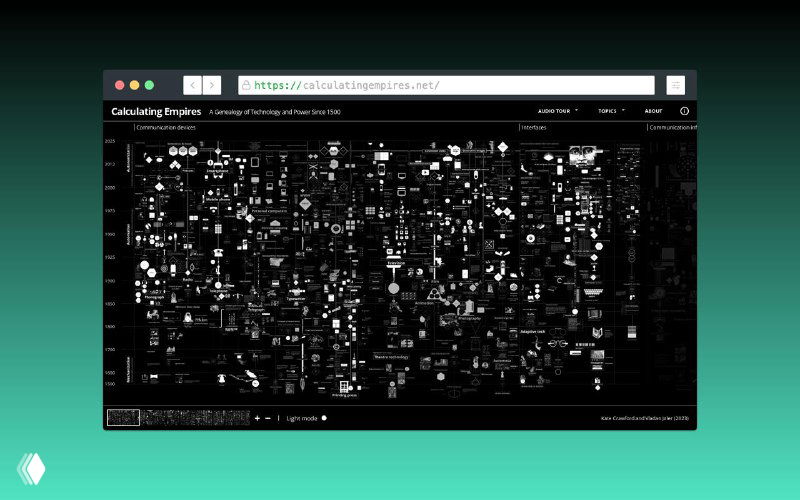Click the Cloudflare-style logo in bottom corner
The height and width of the screenshot is (500, 800).
coord(29,469)
